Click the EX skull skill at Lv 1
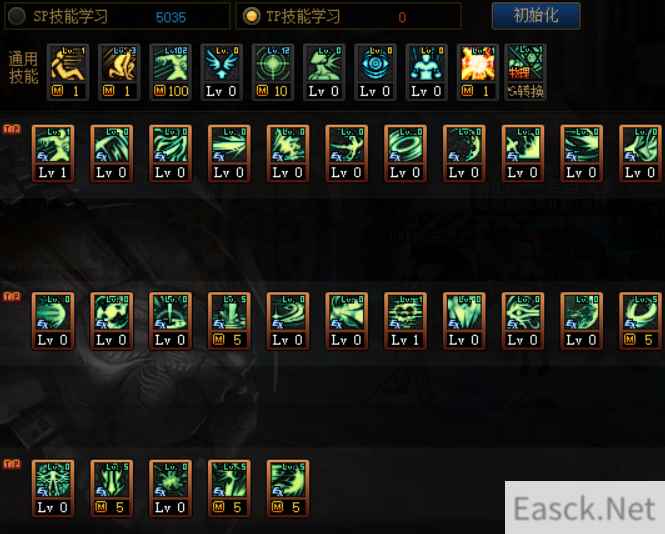Image resolution: width=665 pixels, height=534 pixels. pos(405,321)
